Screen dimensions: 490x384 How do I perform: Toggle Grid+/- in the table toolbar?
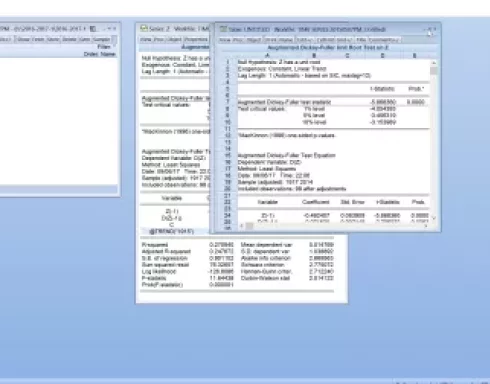coord(344,40)
